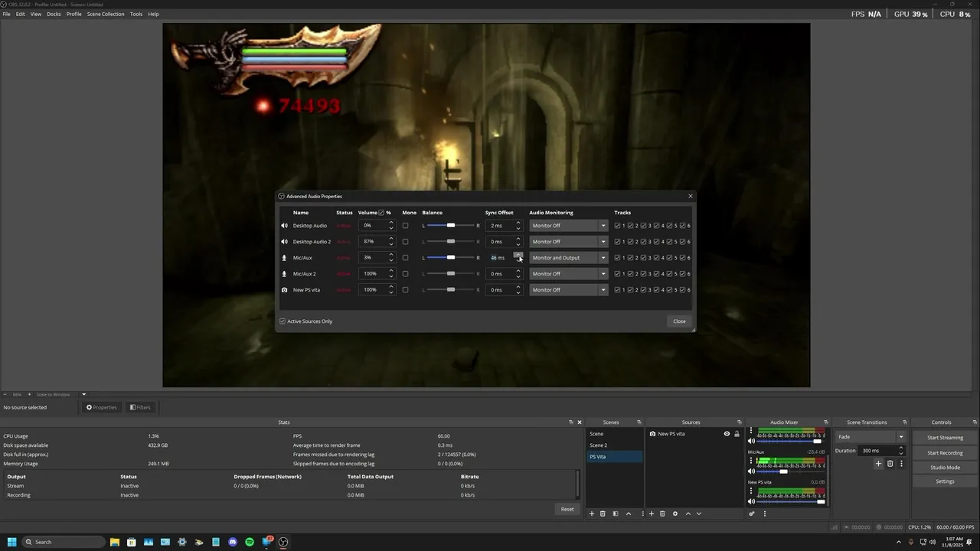Float the Audio Mixer dock popout icon
The width and height of the screenshot is (980, 551).
click(825, 422)
